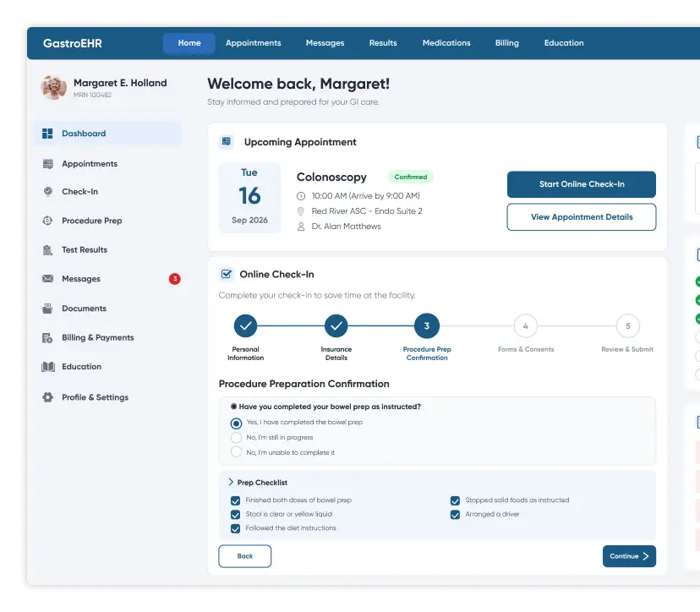
Task: Collapse the Prep Checklist chevron
Action: (230, 482)
